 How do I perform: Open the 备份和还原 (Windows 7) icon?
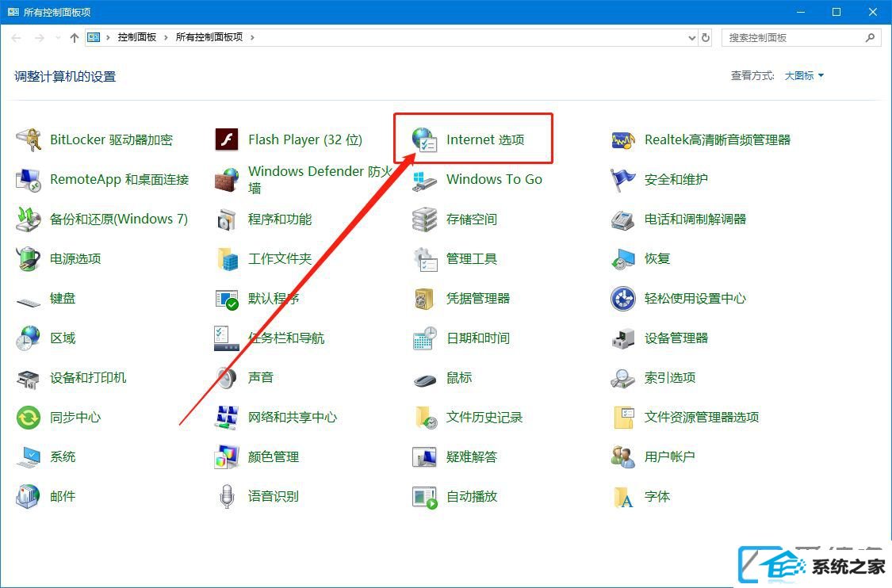[x=29, y=220]
